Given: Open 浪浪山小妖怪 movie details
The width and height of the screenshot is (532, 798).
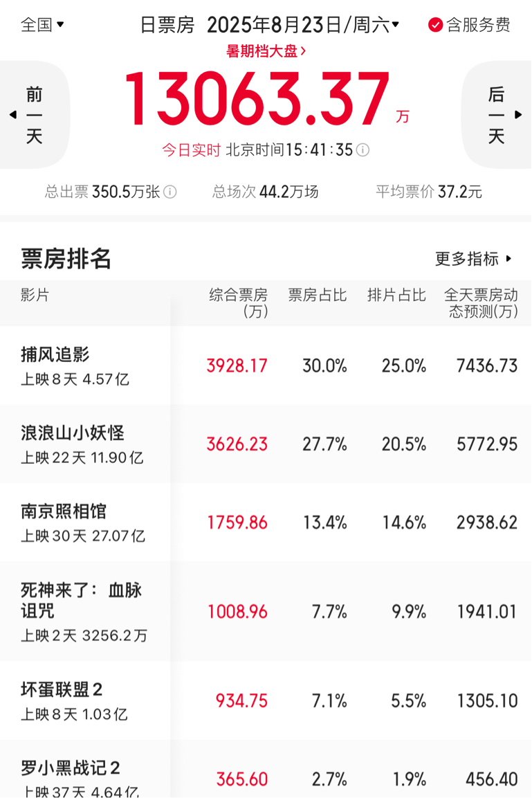Looking at the screenshot, I should [x=266, y=444].
